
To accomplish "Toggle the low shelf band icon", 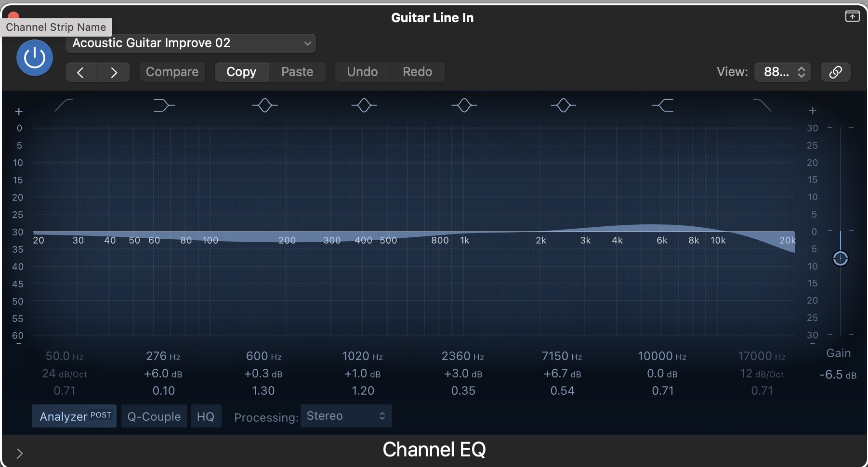I will 164,105.
